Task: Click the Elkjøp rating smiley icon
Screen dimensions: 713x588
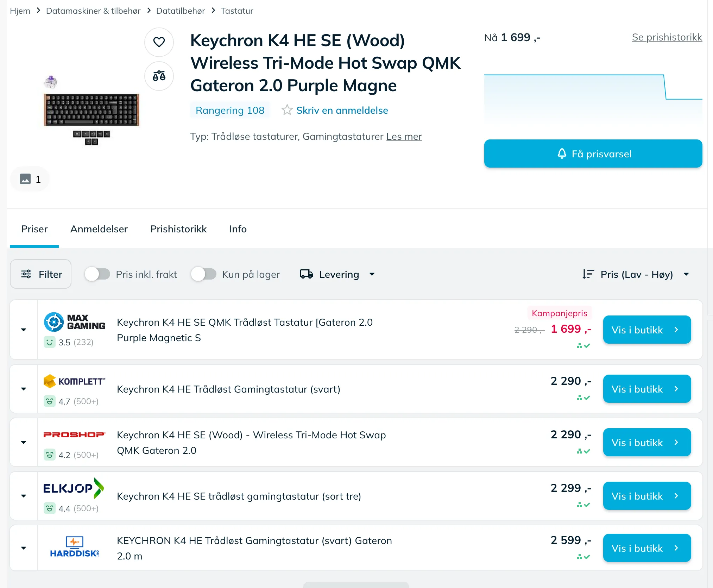Action: point(50,508)
